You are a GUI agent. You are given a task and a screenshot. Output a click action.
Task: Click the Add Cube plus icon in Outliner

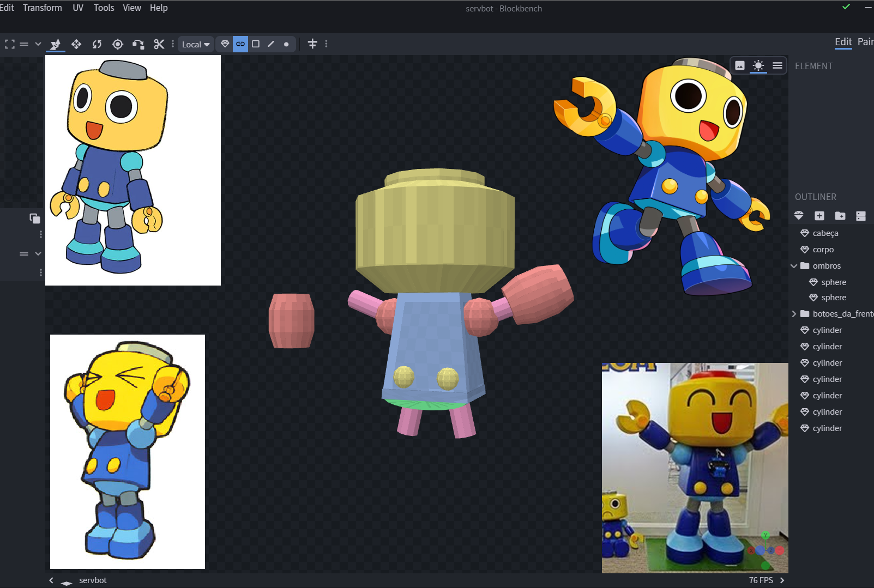(x=819, y=216)
